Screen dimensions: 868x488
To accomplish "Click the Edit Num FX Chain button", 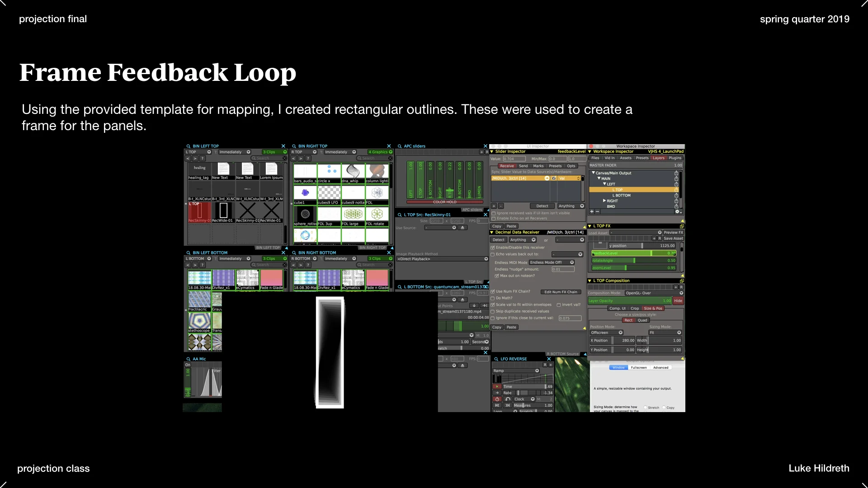I will (x=560, y=292).
